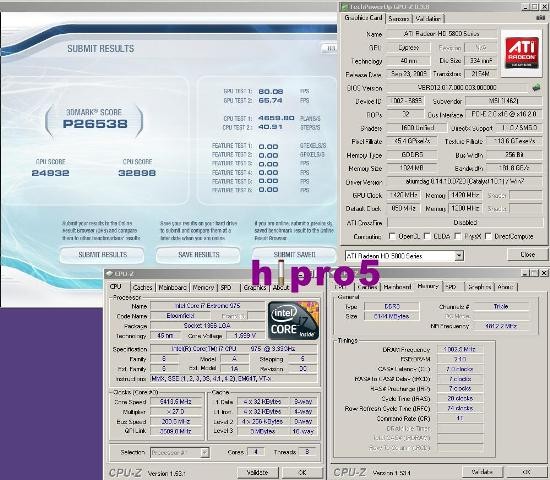This screenshot has height=480, width=550.
Task: Click the Core Voltage value in CPU-Z
Action: pos(245,335)
